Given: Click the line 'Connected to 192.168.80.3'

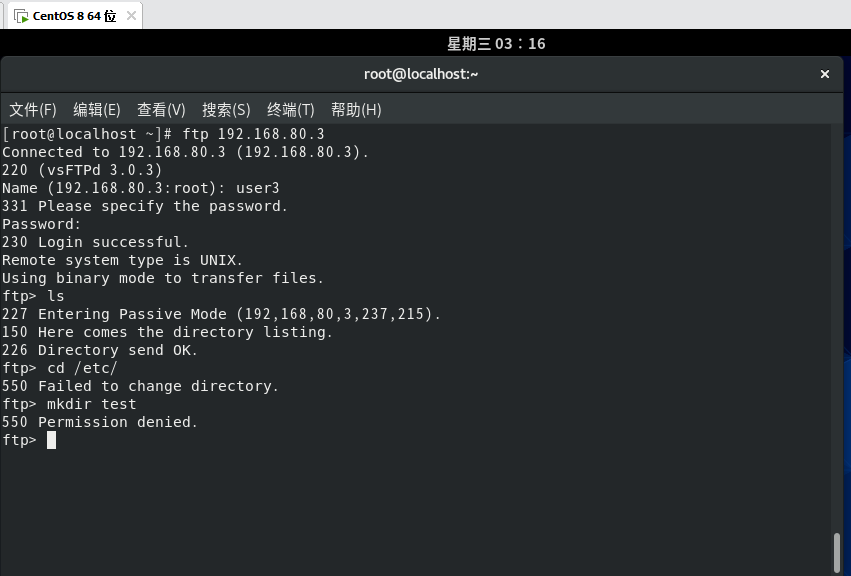Looking at the screenshot, I should click(186, 152).
